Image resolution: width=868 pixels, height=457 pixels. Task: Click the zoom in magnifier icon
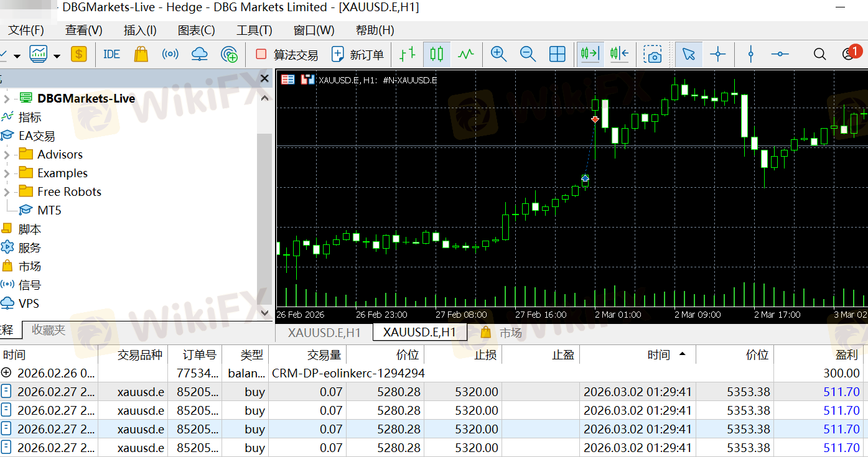click(x=498, y=55)
